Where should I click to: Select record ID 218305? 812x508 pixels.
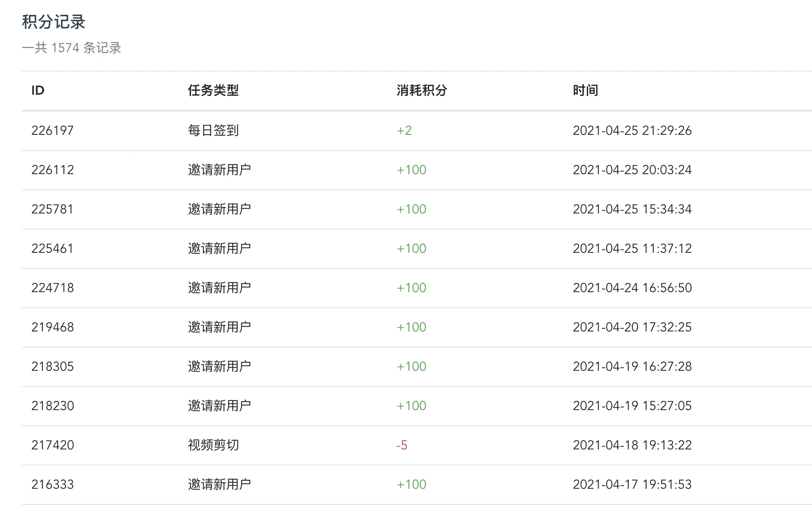click(53, 366)
